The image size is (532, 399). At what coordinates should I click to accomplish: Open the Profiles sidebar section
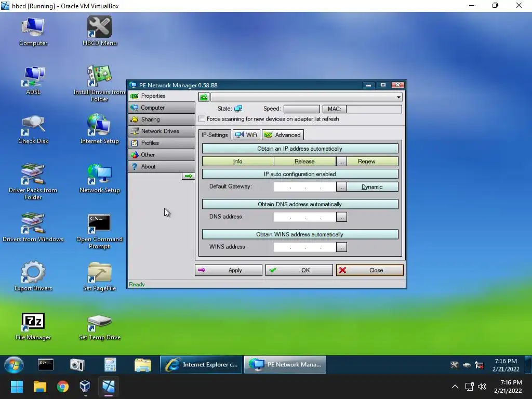point(162,143)
